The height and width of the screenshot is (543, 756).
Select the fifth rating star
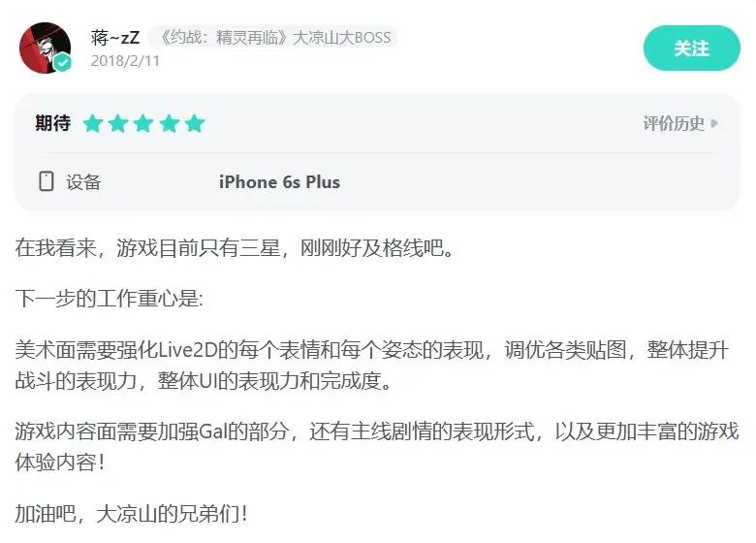(x=195, y=123)
